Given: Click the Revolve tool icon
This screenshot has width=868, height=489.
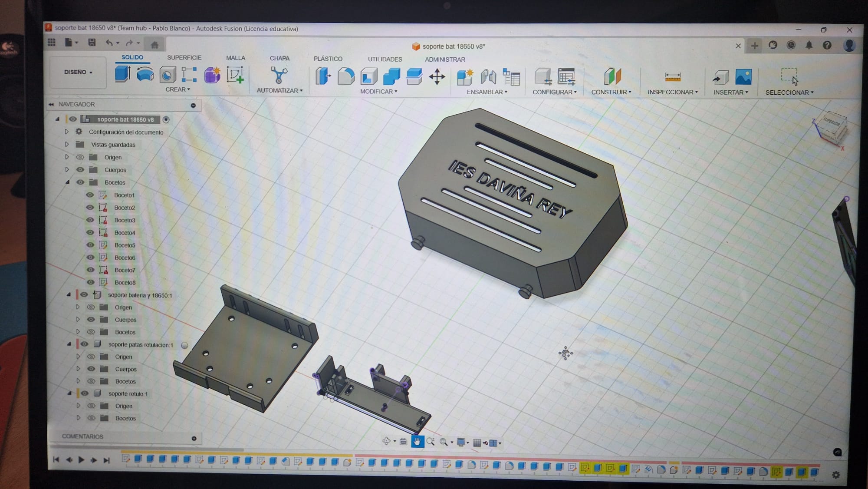Looking at the screenshot, I should coord(145,74).
